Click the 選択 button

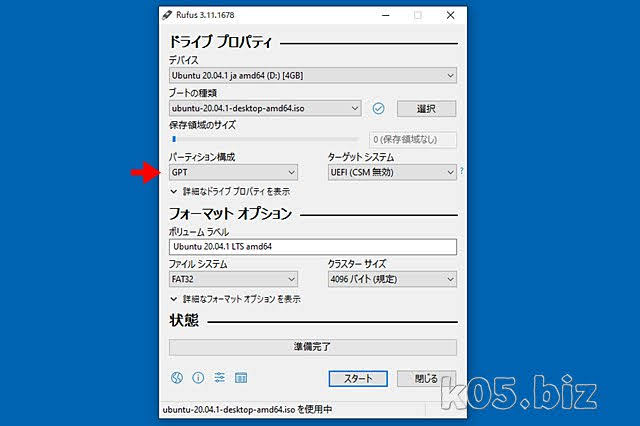(426, 109)
